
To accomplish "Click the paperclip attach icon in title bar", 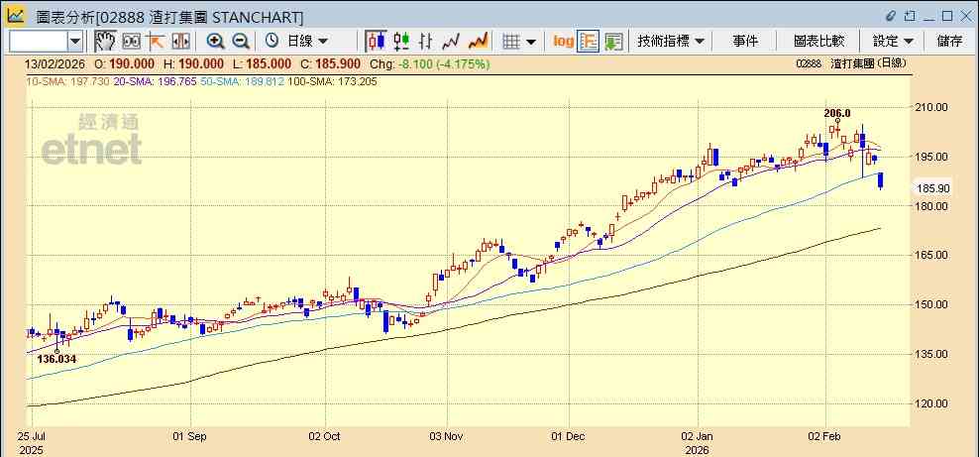I will tap(891, 16).
